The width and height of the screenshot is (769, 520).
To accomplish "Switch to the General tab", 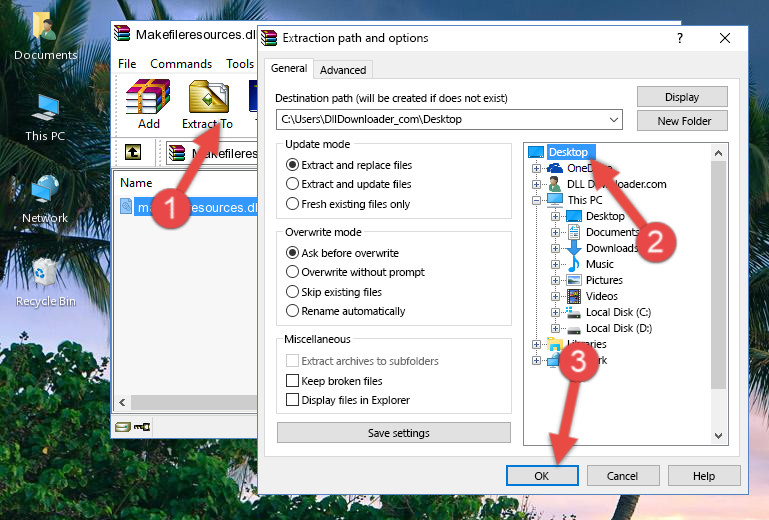I will (289, 68).
